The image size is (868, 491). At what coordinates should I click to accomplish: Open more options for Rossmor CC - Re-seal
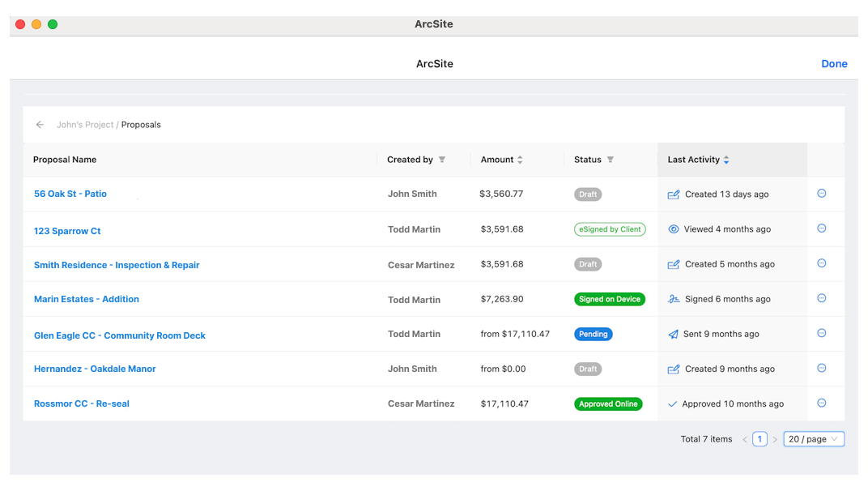(x=822, y=403)
